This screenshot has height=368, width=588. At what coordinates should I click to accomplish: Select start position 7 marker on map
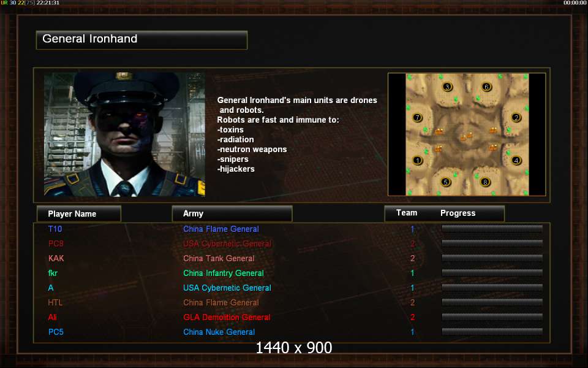(417, 118)
